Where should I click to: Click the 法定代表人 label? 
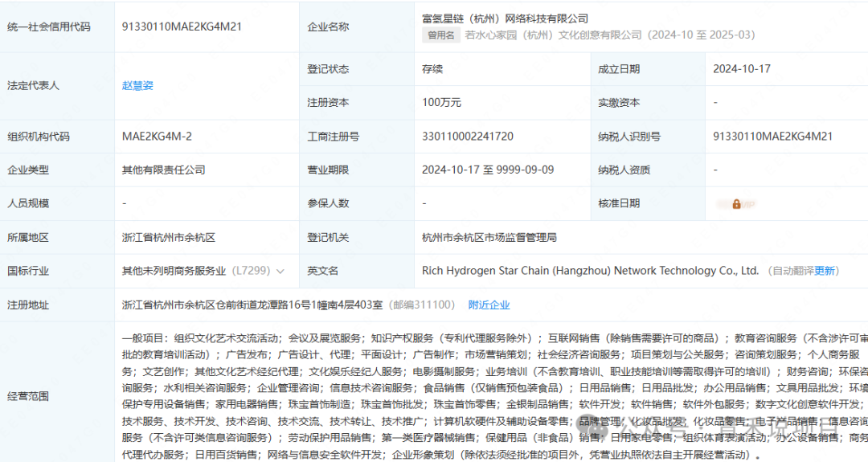click(33, 86)
